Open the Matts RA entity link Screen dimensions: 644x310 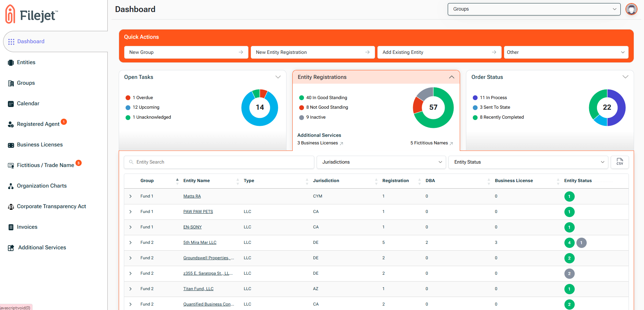coord(192,196)
